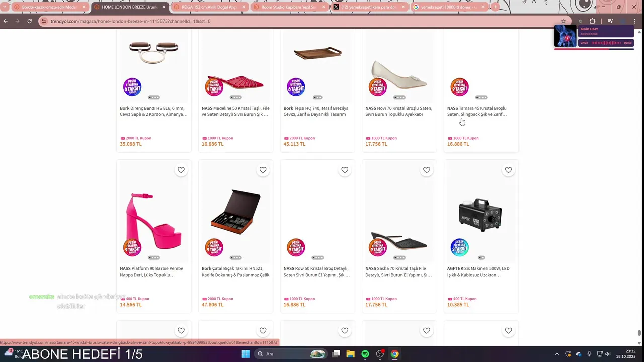Viewport: 644px width, 362px height.
Task: Click the 10.385 TL price
Action: pyautogui.click(x=458, y=305)
